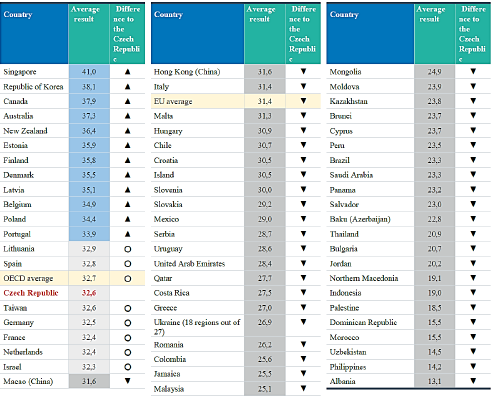
Task: Click the down triangle in Malaysia's row
Action: click(x=303, y=388)
